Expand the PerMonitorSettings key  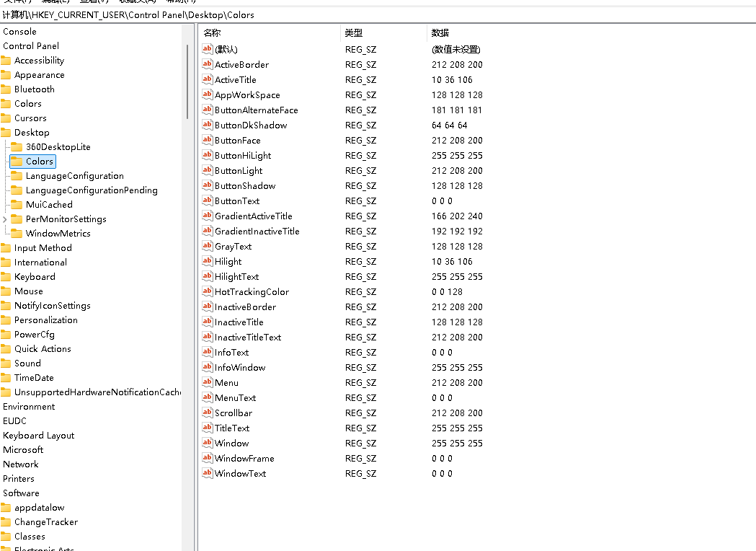coord(4,219)
